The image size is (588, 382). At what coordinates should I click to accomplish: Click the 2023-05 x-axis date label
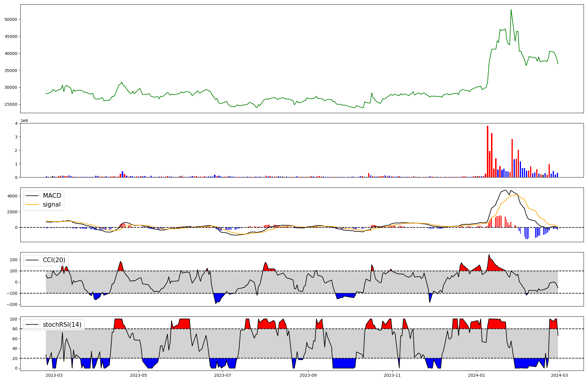[x=138, y=375]
